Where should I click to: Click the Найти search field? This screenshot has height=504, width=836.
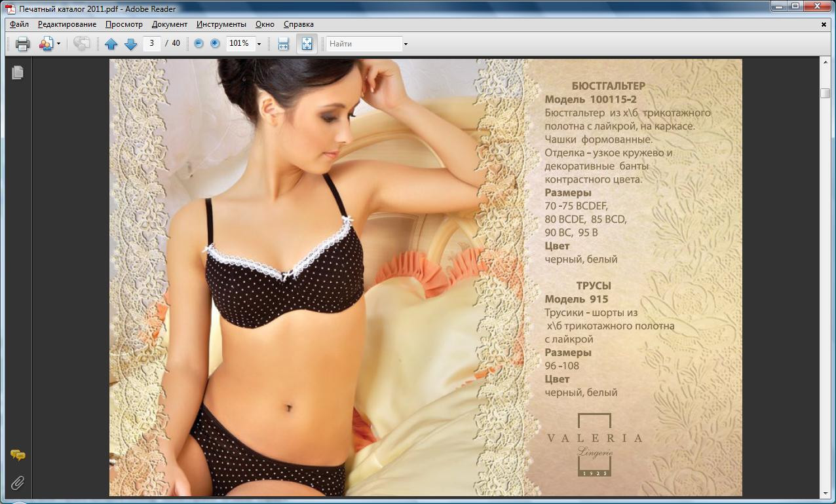tap(364, 44)
